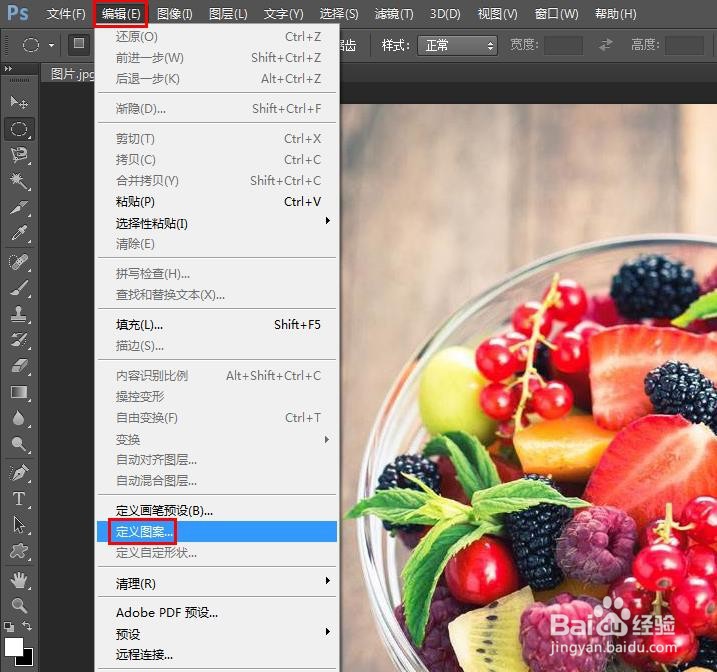Viewport: 717px width, 672px height.
Task: Swap foreground and background colors
Action: (x=27, y=625)
